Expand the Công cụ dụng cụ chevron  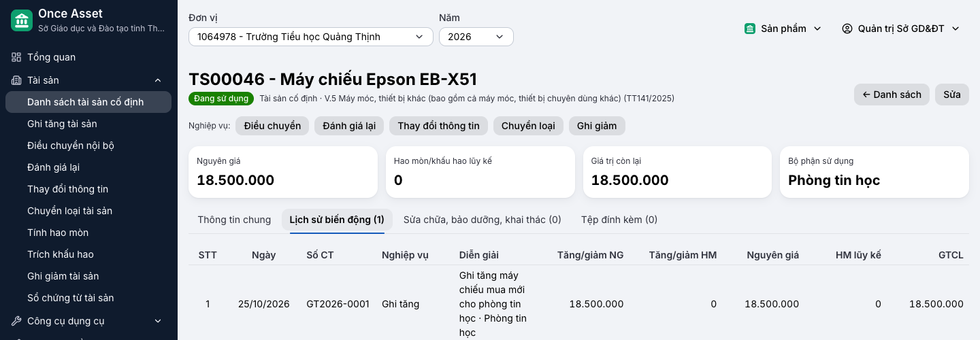pos(158,321)
